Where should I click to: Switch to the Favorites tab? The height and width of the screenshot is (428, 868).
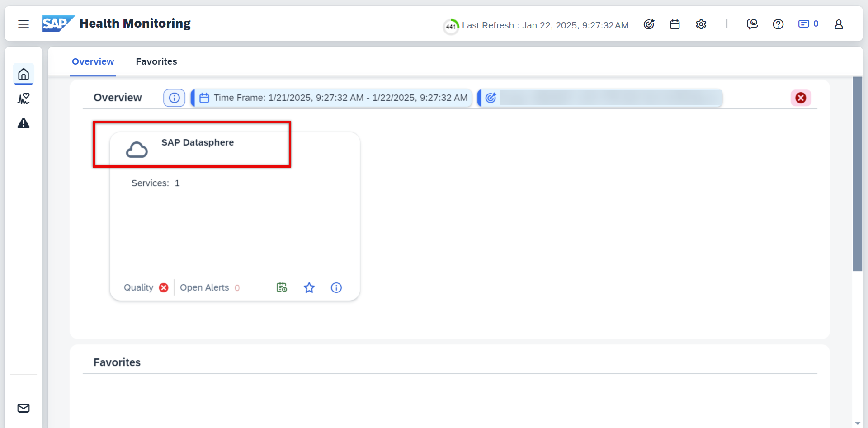click(156, 61)
